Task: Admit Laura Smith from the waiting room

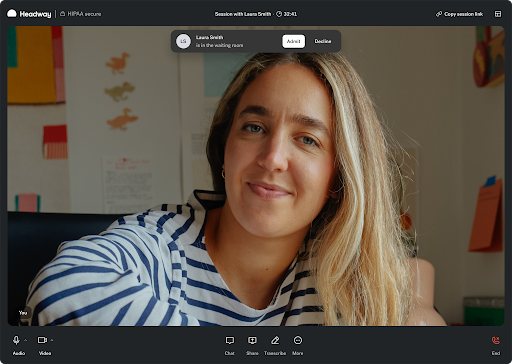Action: tap(293, 41)
